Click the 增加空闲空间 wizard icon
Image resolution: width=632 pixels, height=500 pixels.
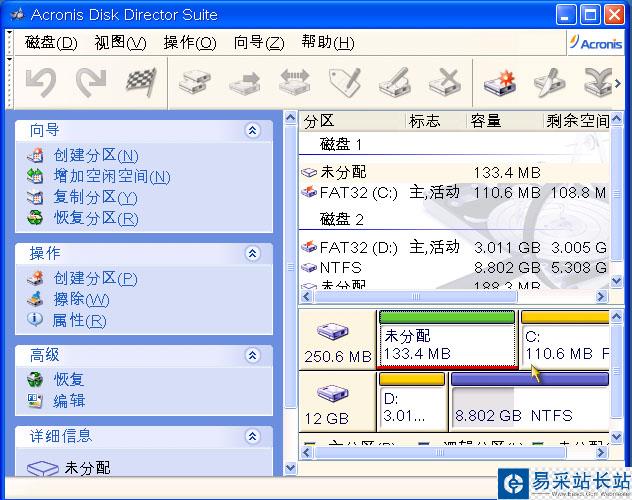tap(35, 176)
